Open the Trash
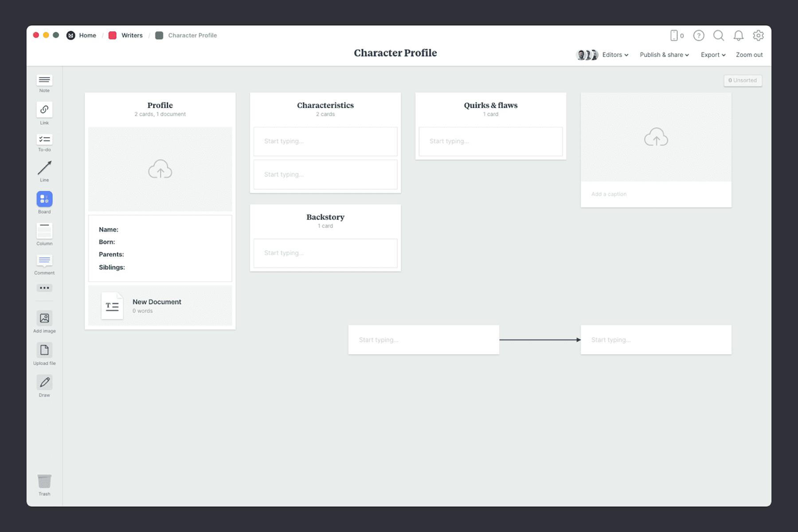 (44, 483)
